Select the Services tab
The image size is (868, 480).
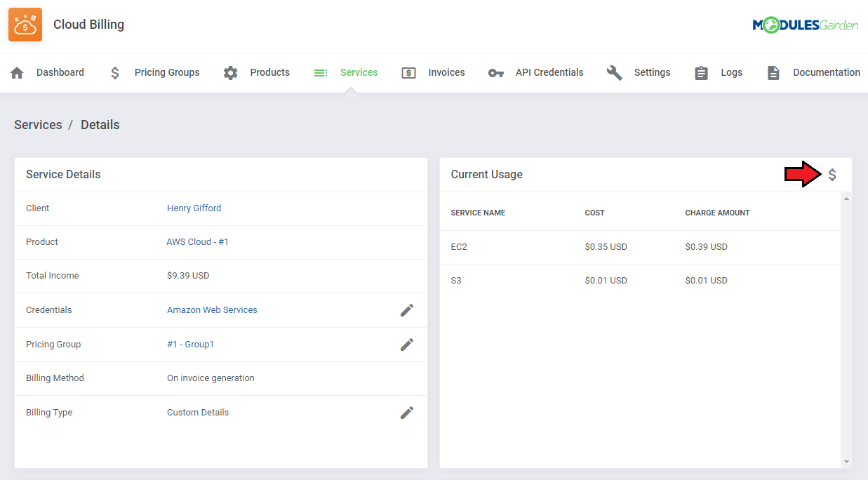coord(359,72)
